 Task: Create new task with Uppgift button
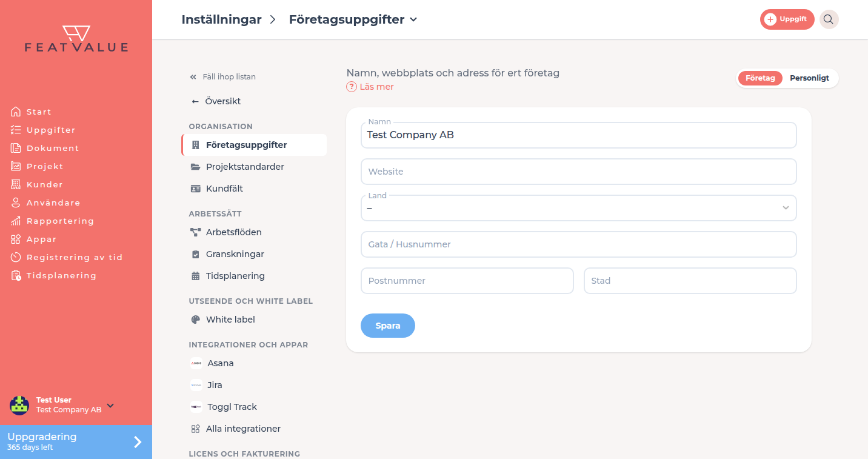pos(787,19)
